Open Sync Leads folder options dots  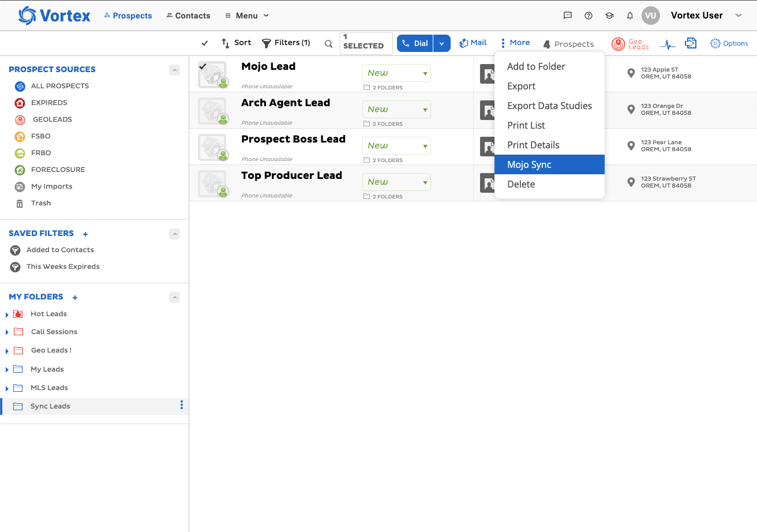[182, 406]
